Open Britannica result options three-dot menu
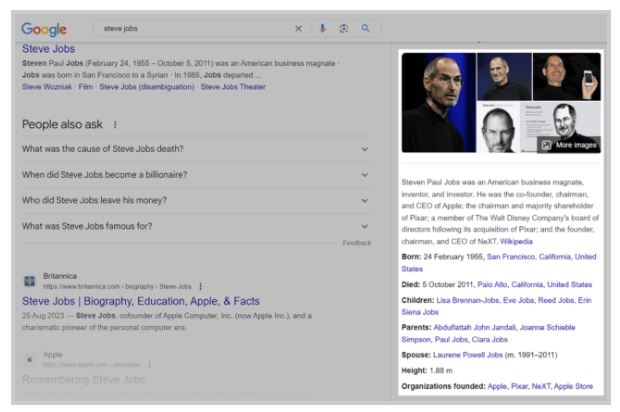This screenshot has height=412, width=620. (201, 286)
